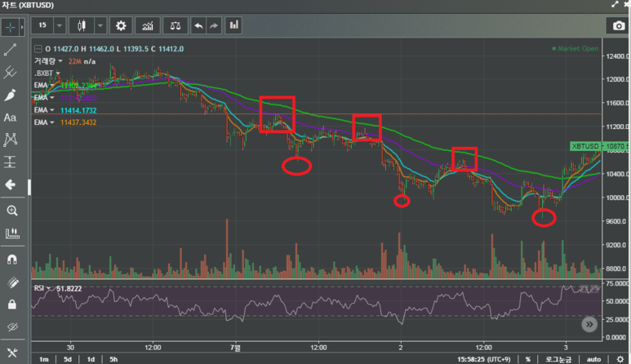Click the compare scales icon
The image size is (631, 364).
point(176,26)
